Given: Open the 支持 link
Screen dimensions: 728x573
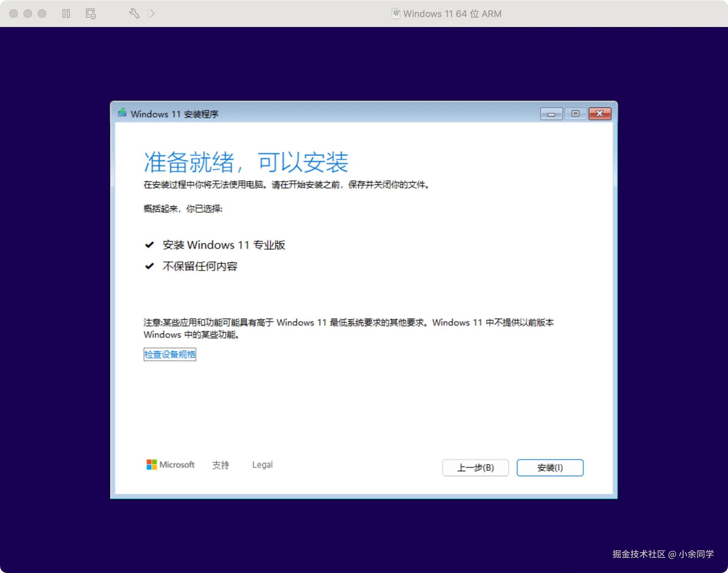Looking at the screenshot, I should (220, 465).
